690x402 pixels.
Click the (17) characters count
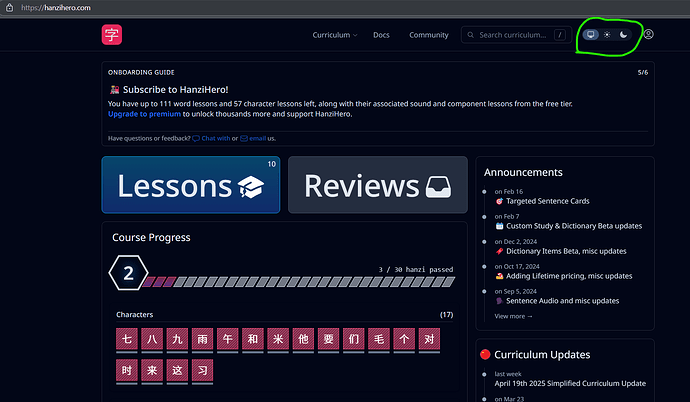click(x=446, y=315)
